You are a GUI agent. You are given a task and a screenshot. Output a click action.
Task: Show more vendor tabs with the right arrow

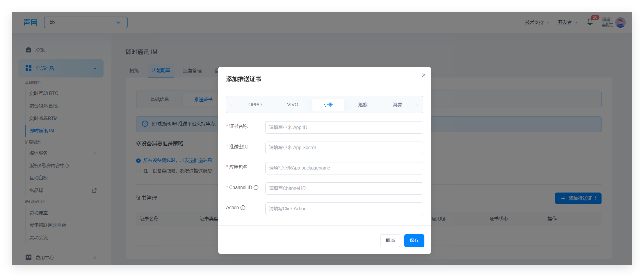tap(417, 105)
